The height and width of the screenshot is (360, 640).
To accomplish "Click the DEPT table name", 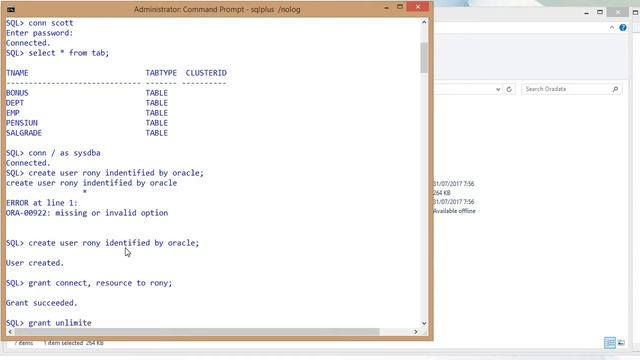I will click(15, 103).
